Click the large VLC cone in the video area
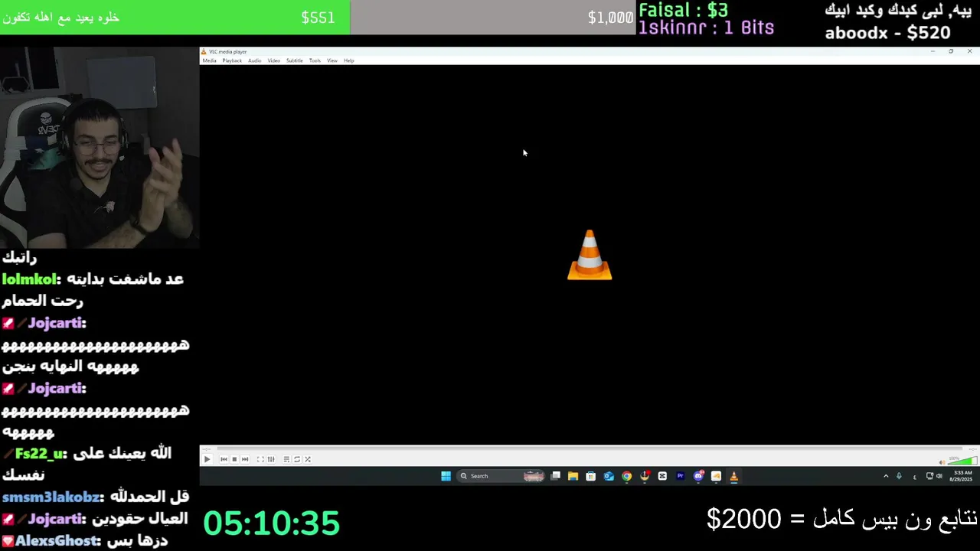980x551 pixels. (x=590, y=255)
